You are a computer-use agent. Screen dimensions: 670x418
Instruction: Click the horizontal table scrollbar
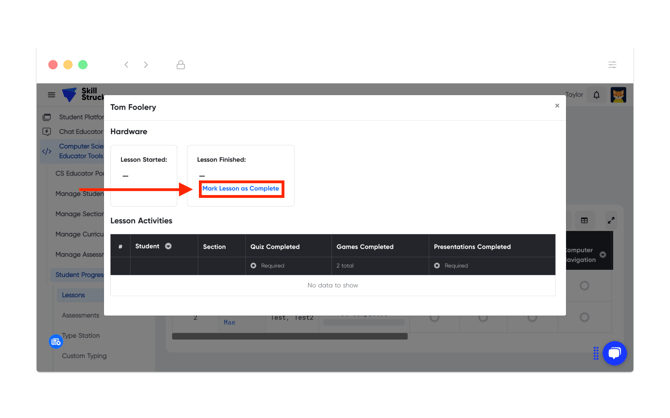pyautogui.click(x=289, y=336)
